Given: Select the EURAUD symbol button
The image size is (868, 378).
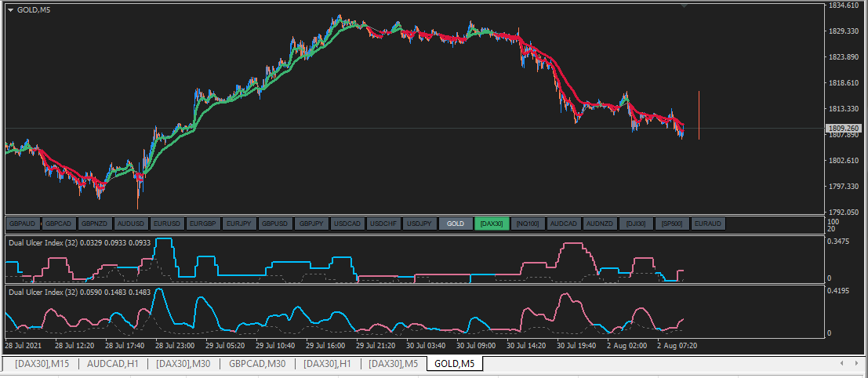Looking at the screenshot, I should pos(708,224).
